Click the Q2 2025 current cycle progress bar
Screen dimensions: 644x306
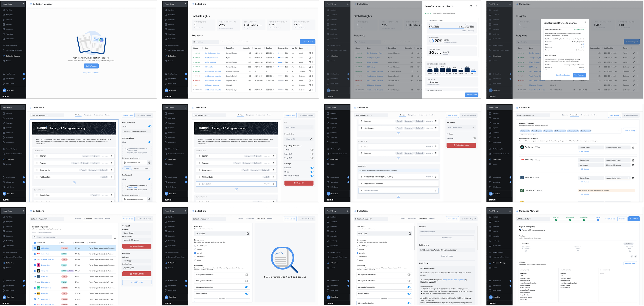451,29
